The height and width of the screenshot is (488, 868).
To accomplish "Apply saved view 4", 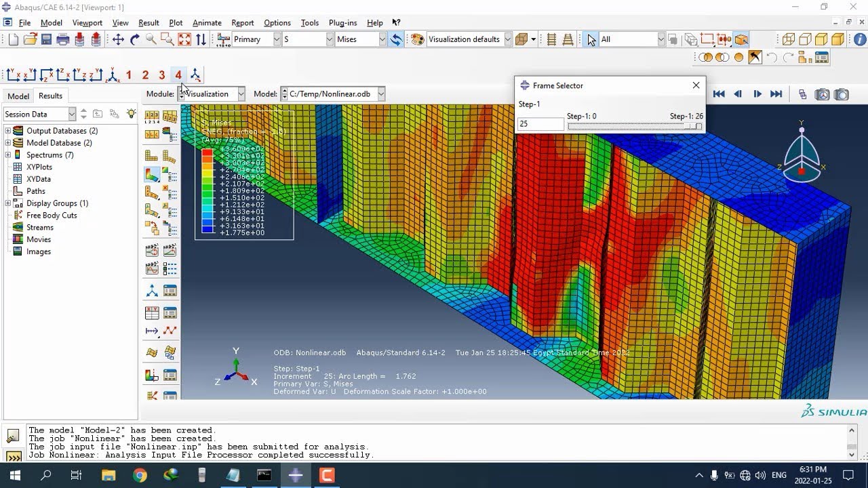I will click(x=178, y=75).
